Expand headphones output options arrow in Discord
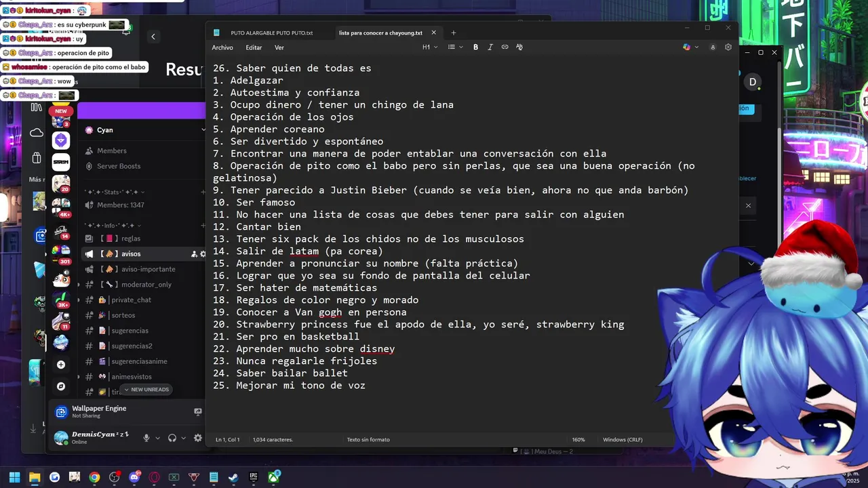The image size is (868, 488). tap(184, 438)
